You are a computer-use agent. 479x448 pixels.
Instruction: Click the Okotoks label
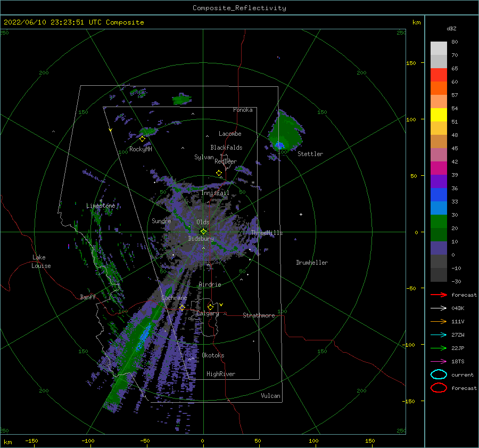point(213,355)
